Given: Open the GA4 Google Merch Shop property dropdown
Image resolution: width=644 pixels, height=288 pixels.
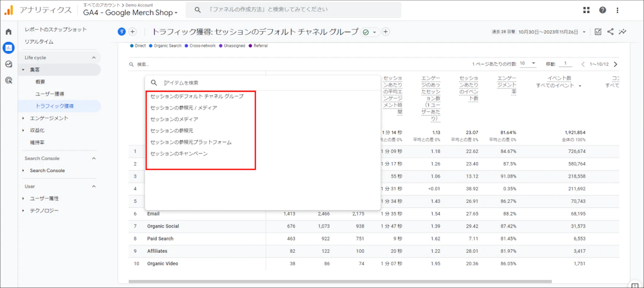Looking at the screenshot, I should pyautogui.click(x=130, y=12).
